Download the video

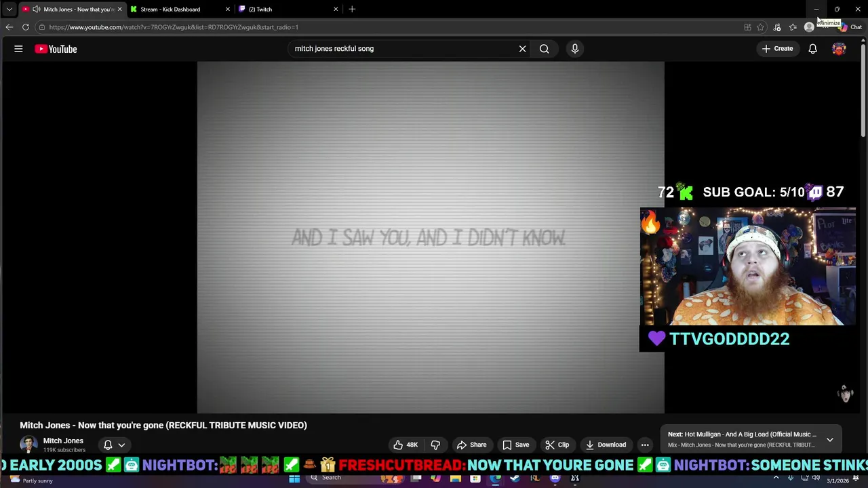click(x=606, y=445)
